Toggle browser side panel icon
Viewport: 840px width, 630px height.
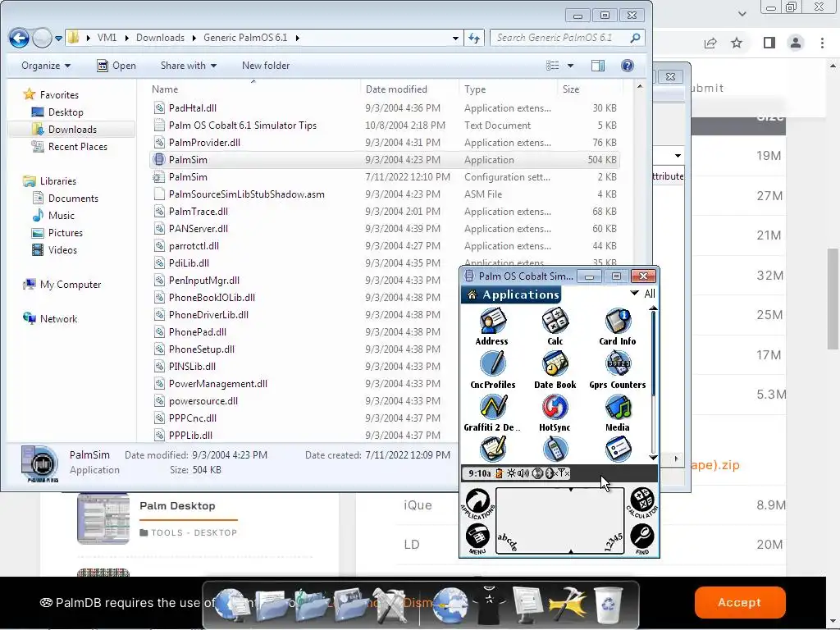point(769,43)
